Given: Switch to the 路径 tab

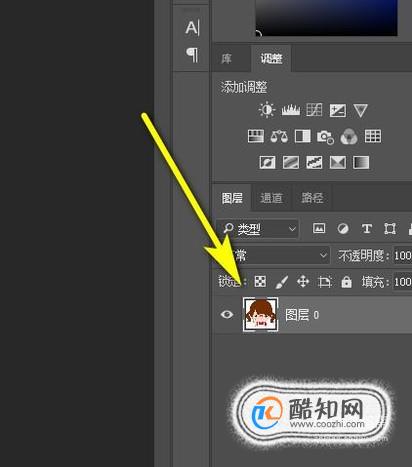Looking at the screenshot, I should click(312, 198).
